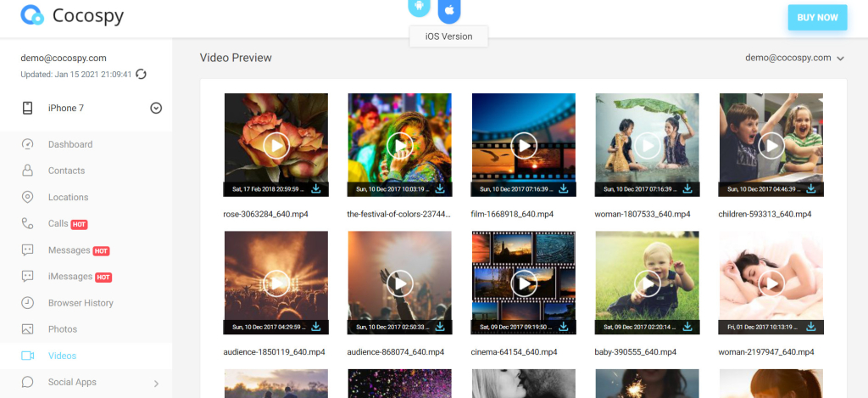Screen dimensions: 868x398
Task: Click the children-593313_640.mp4 file name
Action: tap(765, 214)
